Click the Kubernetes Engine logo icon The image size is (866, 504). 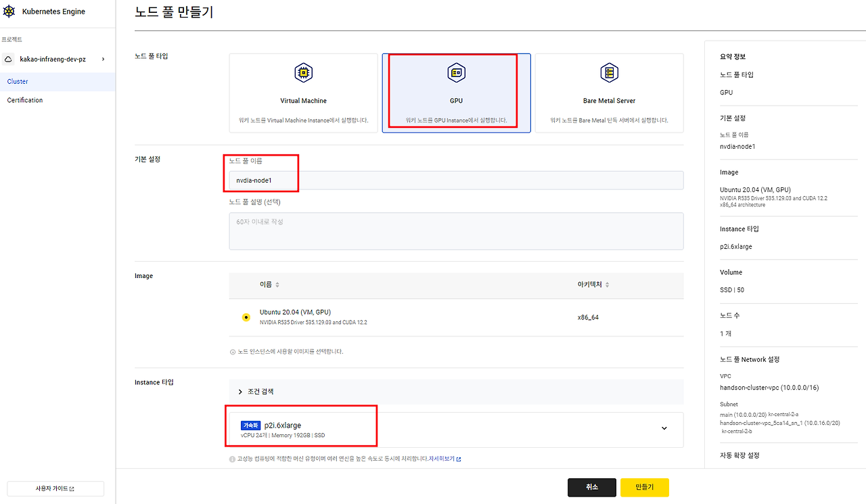pos(9,12)
